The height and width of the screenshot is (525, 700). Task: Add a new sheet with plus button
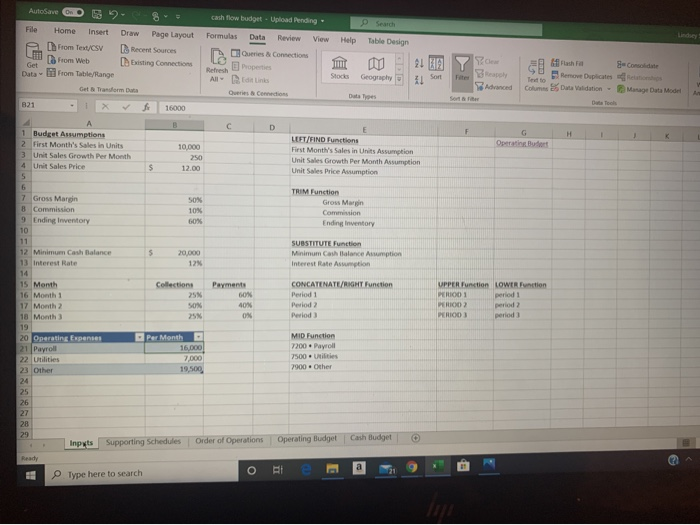tap(415, 438)
